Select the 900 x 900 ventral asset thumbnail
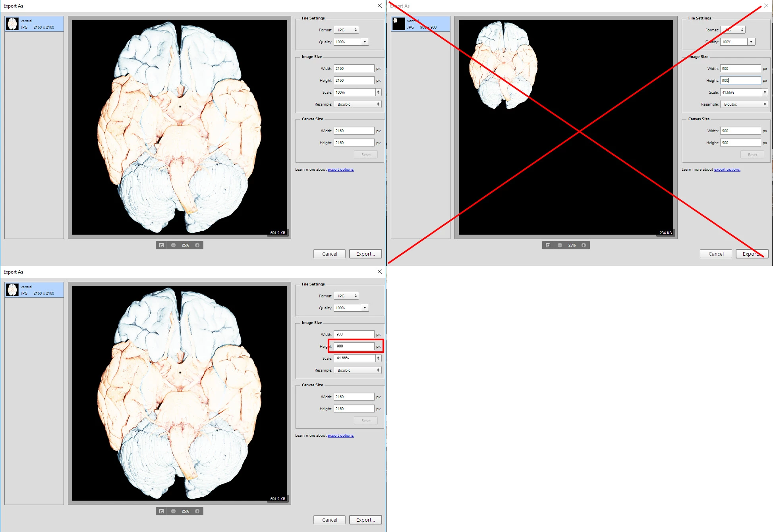This screenshot has height=532, width=773. pyautogui.click(x=398, y=24)
